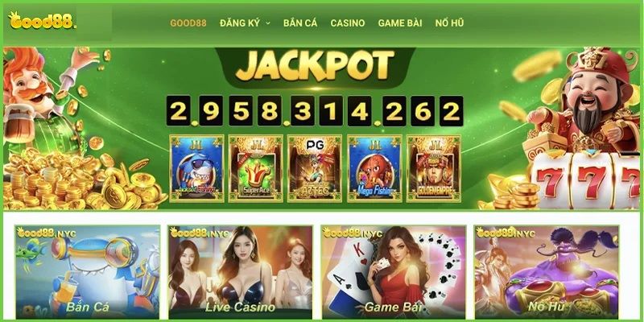
Task: Open the Mega Fishing octopus game icon
Action: (x=374, y=168)
